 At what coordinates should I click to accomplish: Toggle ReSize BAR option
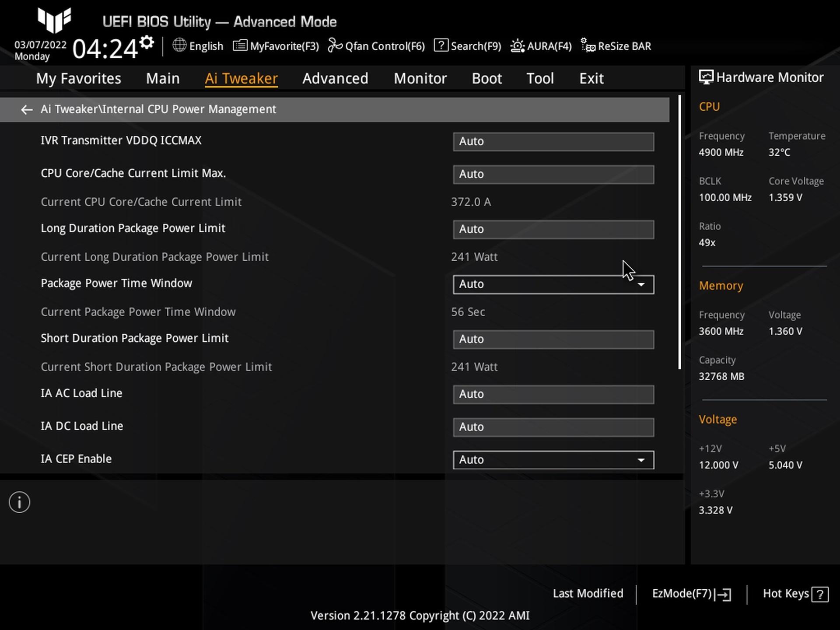click(x=616, y=45)
